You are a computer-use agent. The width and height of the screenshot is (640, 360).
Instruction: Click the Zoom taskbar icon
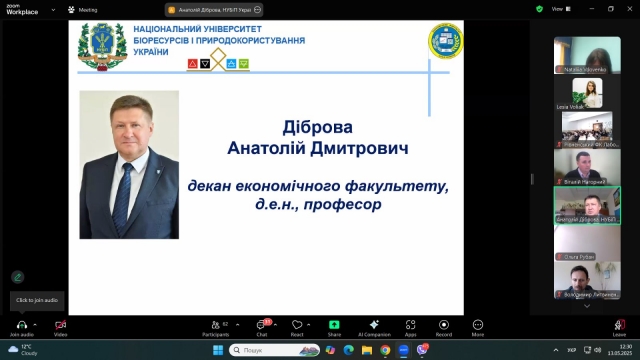[403, 350]
